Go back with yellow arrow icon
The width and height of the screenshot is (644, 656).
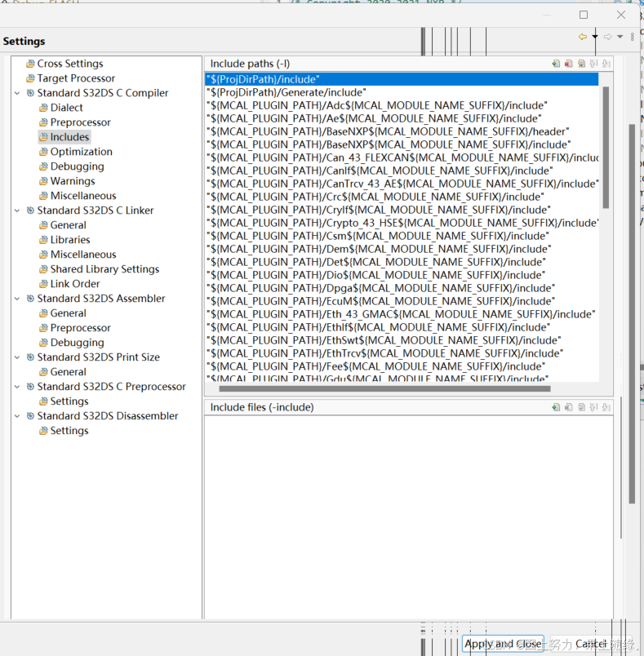tap(583, 37)
